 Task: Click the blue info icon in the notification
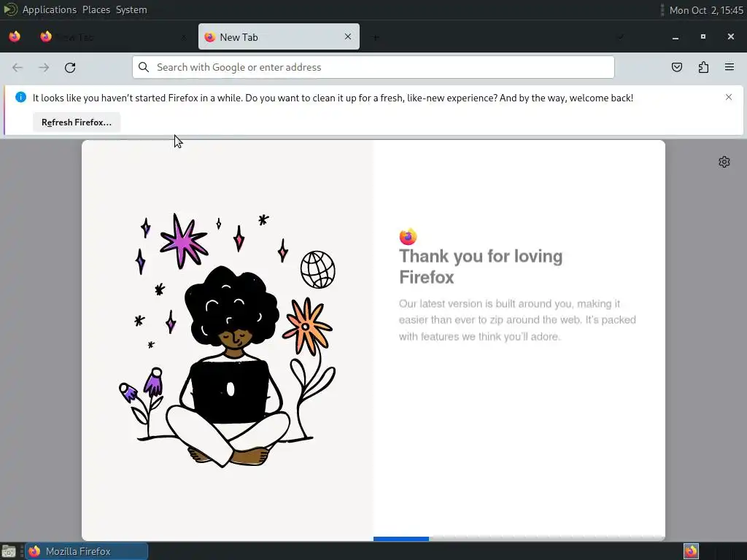20,97
